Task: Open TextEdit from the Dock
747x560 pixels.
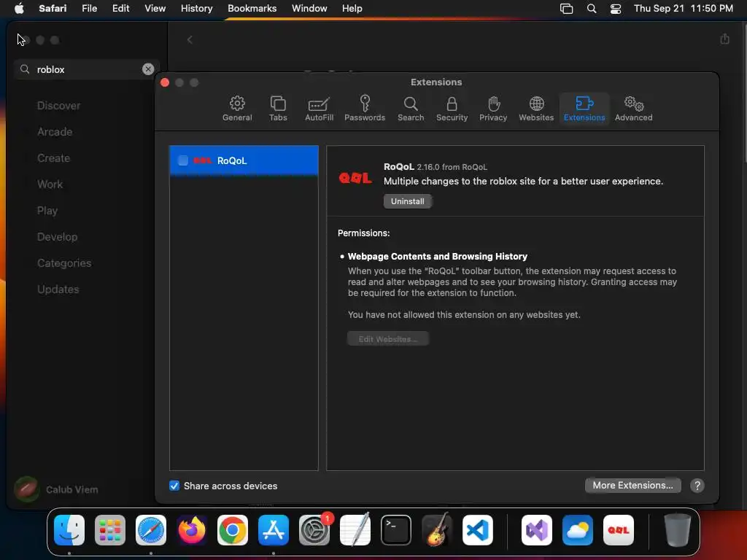Action: pos(355,530)
